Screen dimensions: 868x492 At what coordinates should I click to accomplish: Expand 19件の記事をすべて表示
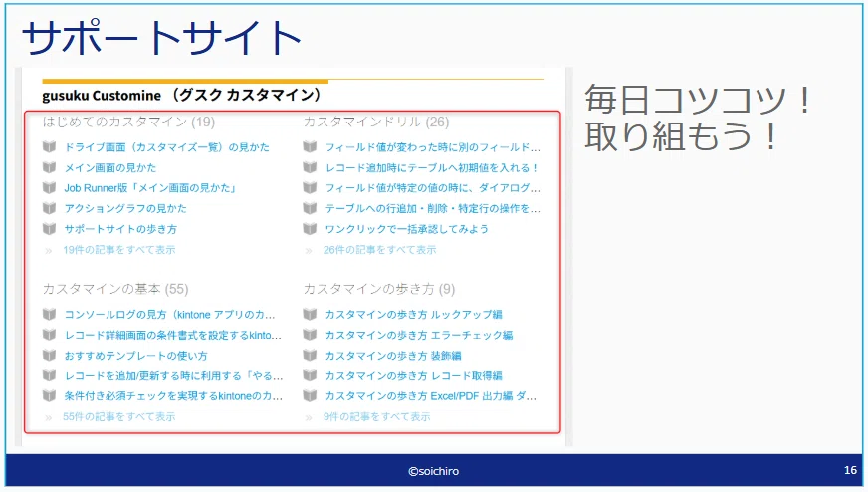119,250
